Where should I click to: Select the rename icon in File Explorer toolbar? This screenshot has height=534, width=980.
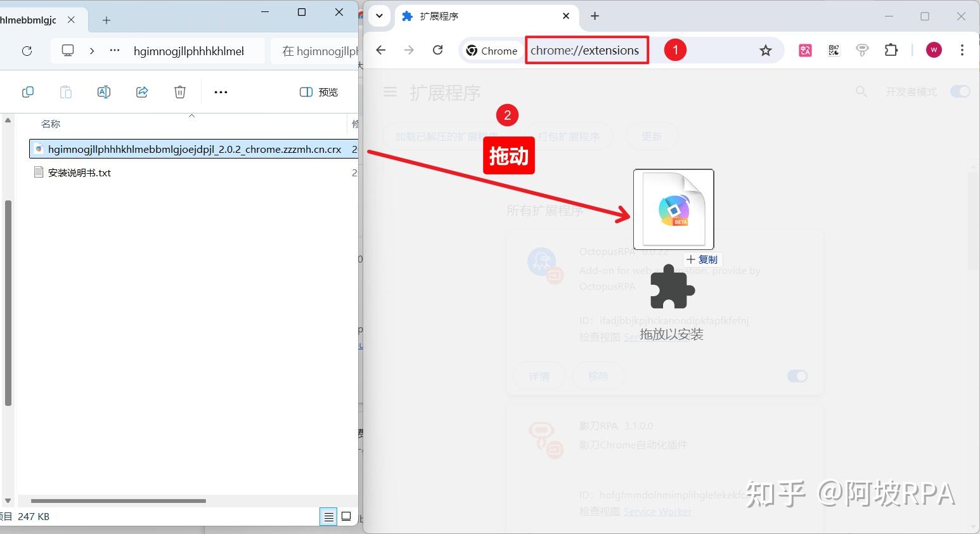point(104,92)
